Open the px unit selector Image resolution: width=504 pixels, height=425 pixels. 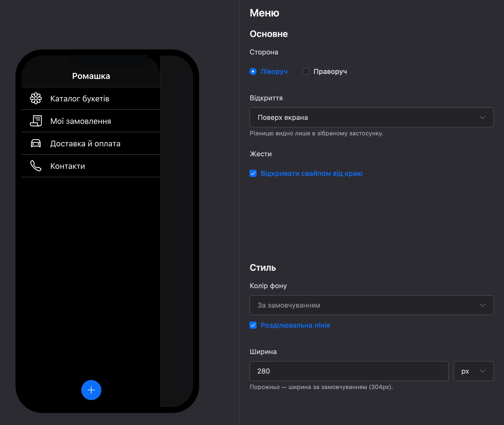click(x=474, y=371)
